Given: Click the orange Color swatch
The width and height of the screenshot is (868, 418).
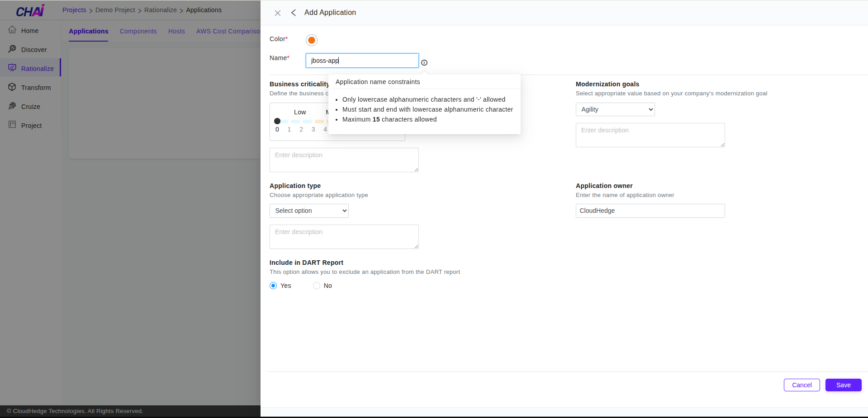Looking at the screenshot, I should coord(311,40).
